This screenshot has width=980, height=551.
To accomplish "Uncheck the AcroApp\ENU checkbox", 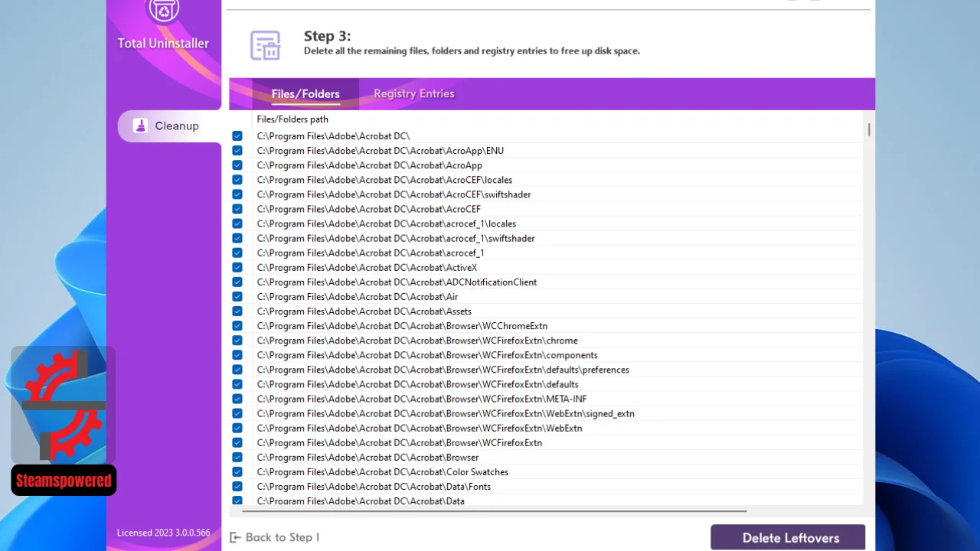I will point(237,151).
